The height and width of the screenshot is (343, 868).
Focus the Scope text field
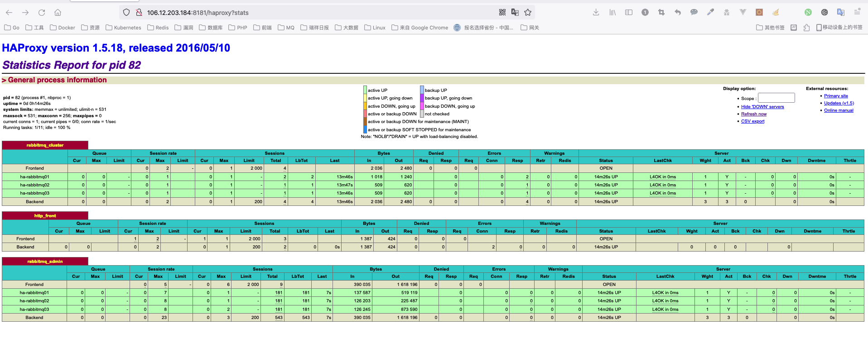[776, 98]
